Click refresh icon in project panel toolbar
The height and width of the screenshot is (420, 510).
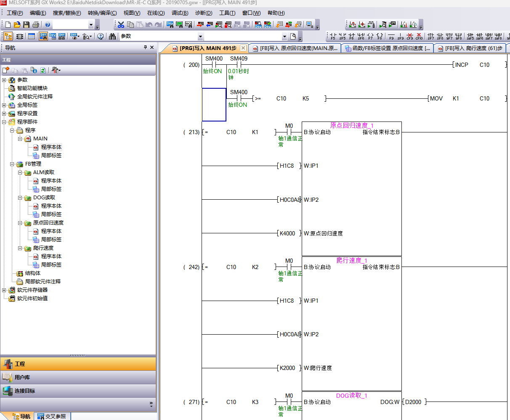(43, 70)
